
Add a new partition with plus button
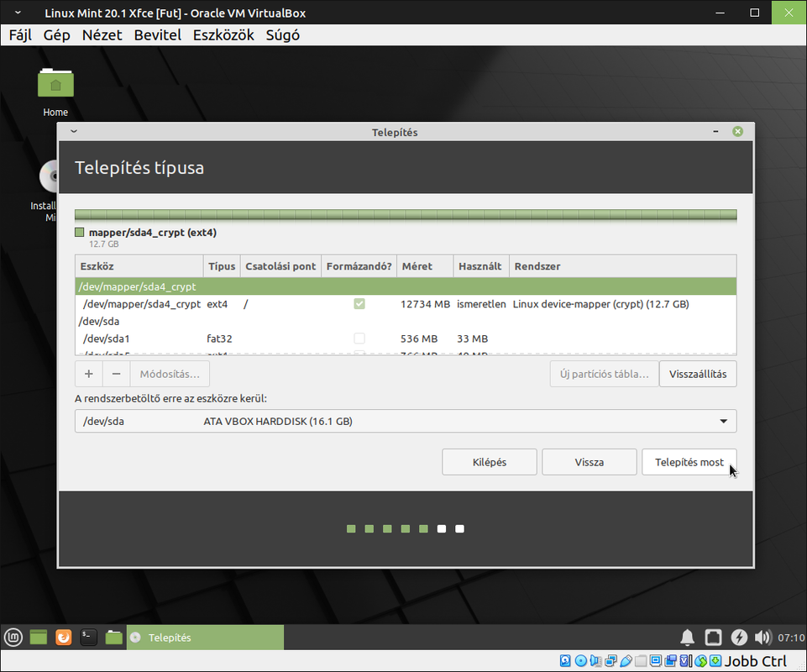[x=89, y=374]
